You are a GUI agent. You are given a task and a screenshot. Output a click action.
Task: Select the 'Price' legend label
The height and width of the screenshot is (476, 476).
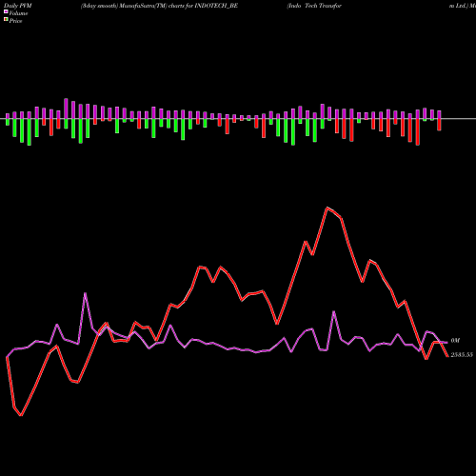[15, 21]
